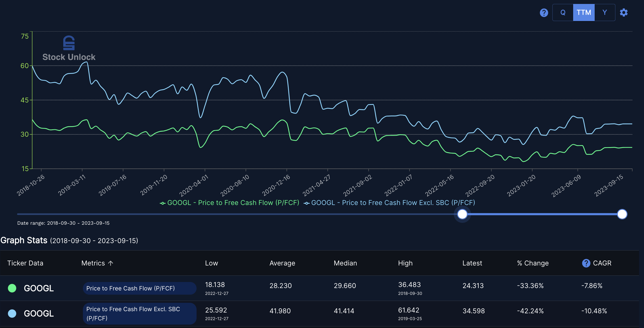Click Price to Free Cash Flow (P/FCF) chip
Viewport: 644px width, 328px height.
point(140,288)
